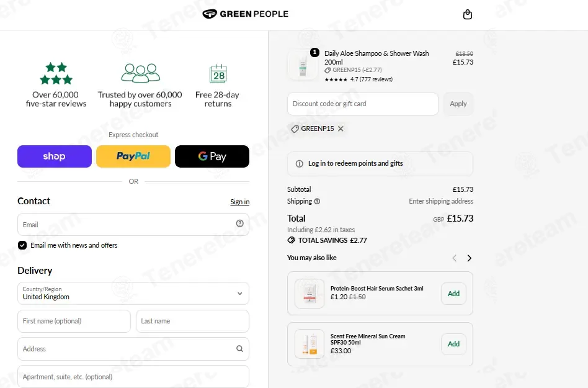
Task: Open the shopping bag cart icon
Action: point(467,15)
